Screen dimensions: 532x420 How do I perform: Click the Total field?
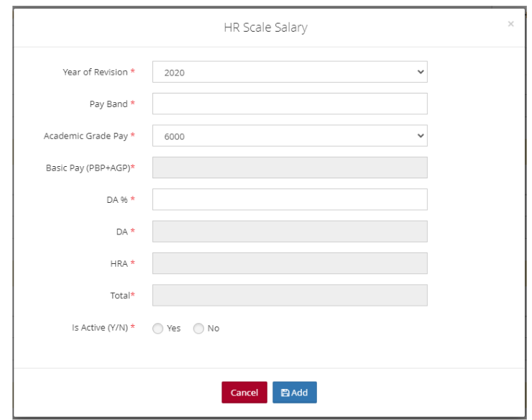click(290, 295)
